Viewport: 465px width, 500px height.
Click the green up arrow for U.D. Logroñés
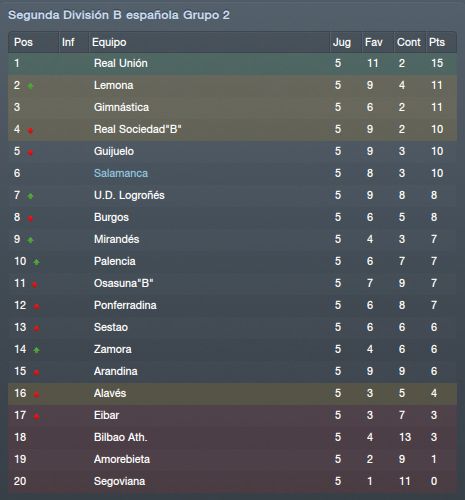click(x=30, y=196)
